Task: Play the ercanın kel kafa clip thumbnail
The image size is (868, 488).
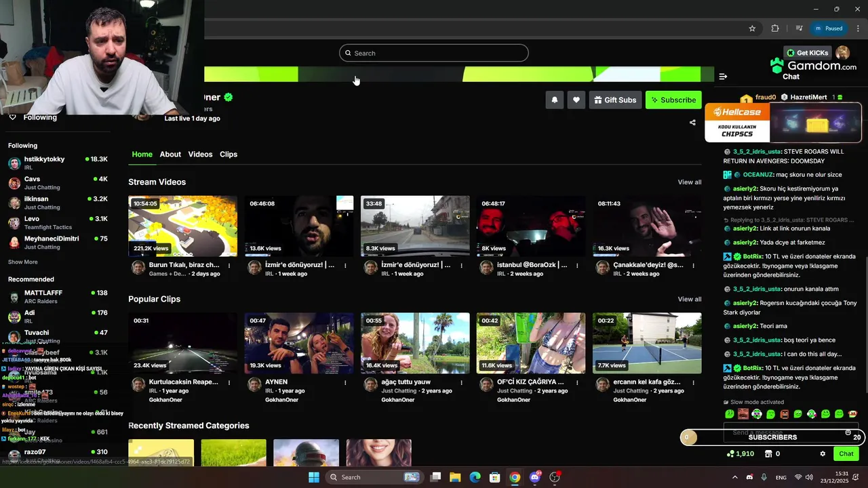Action: 647,343
